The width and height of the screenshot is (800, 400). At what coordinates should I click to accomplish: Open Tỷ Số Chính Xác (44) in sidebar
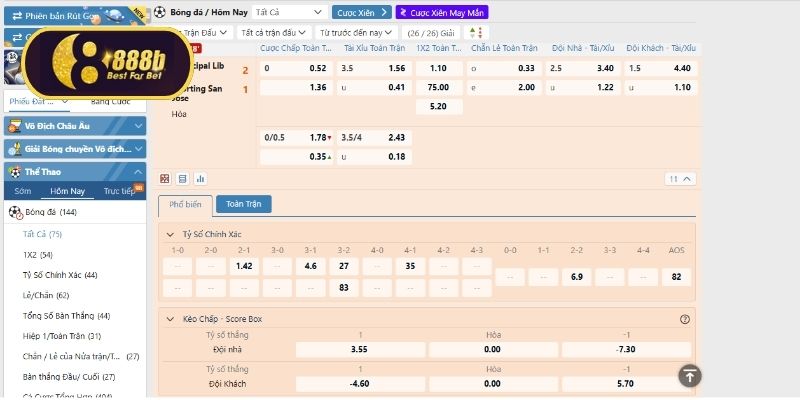60,275
